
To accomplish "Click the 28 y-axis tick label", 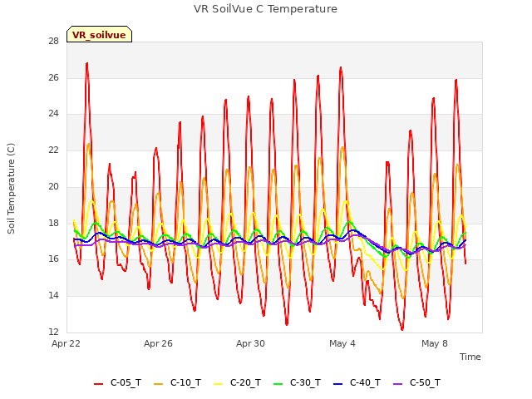I will tap(53, 41).
